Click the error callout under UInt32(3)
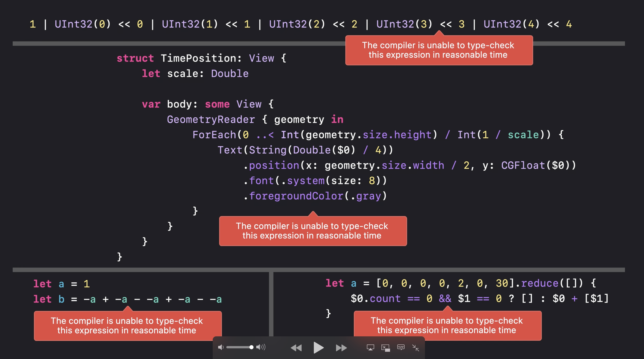 (x=439, y=50)
